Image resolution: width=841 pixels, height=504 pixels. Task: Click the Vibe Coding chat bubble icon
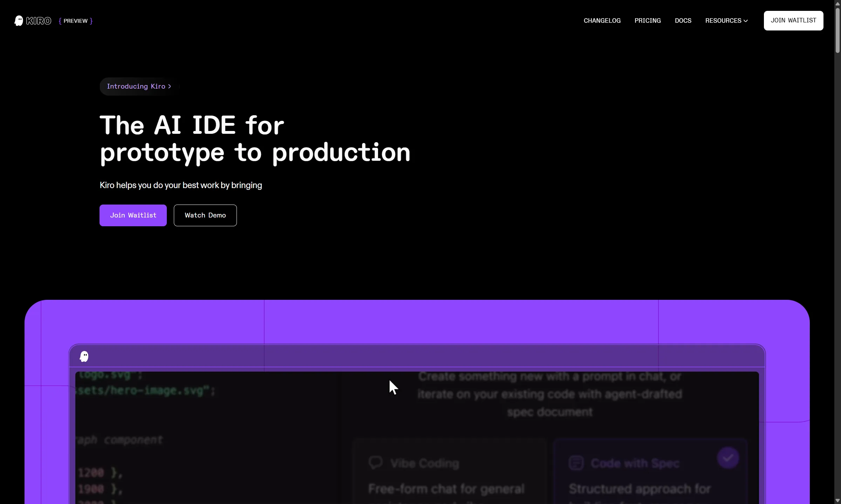[376, 463]
